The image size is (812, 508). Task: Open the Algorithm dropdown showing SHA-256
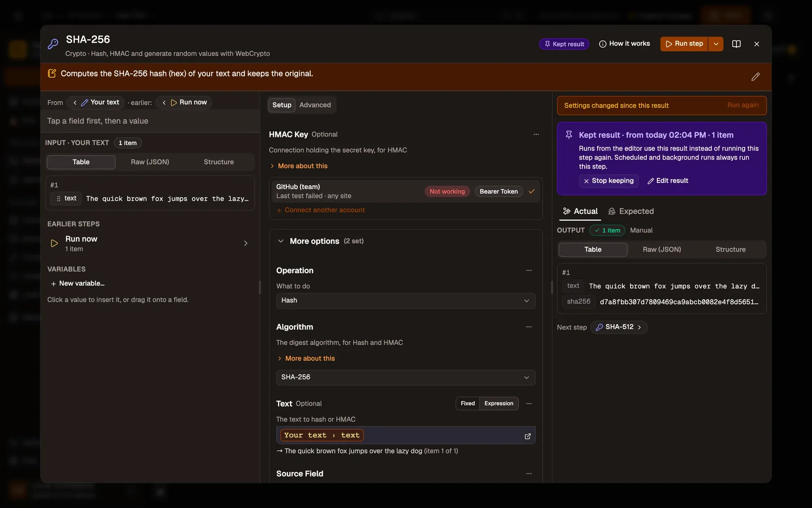click(x=406, y=378)
